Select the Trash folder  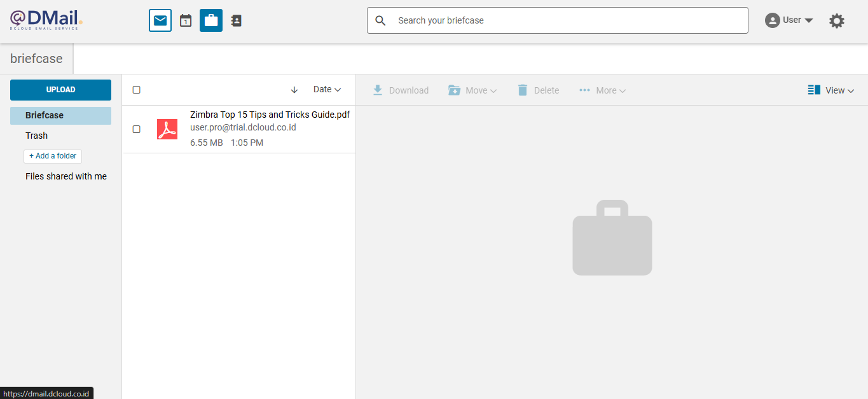tap(37, 136)
